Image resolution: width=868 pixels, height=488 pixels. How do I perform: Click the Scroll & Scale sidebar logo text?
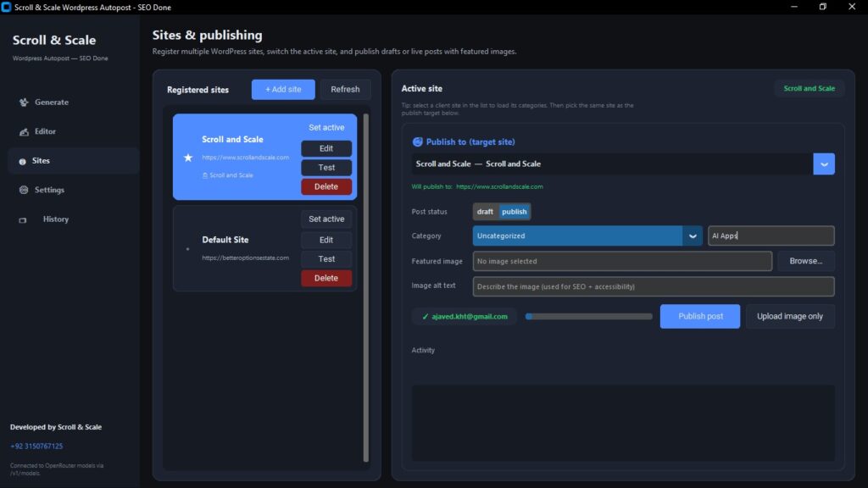point(53,41)
